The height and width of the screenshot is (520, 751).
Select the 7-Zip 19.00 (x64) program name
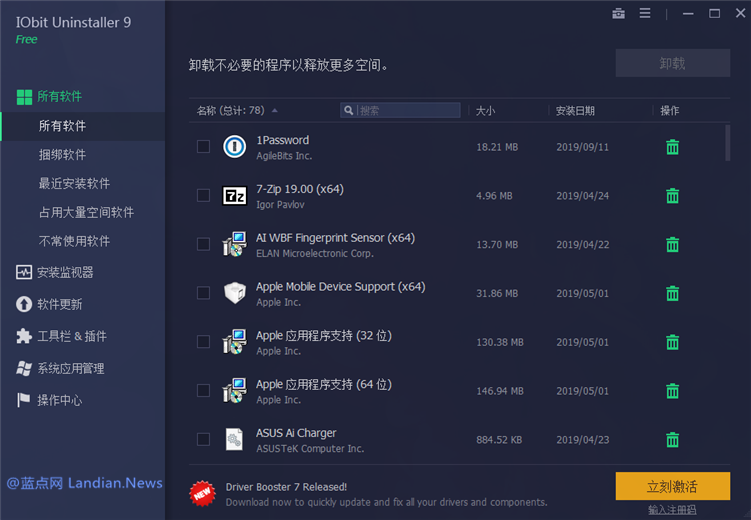coord(300,189)
